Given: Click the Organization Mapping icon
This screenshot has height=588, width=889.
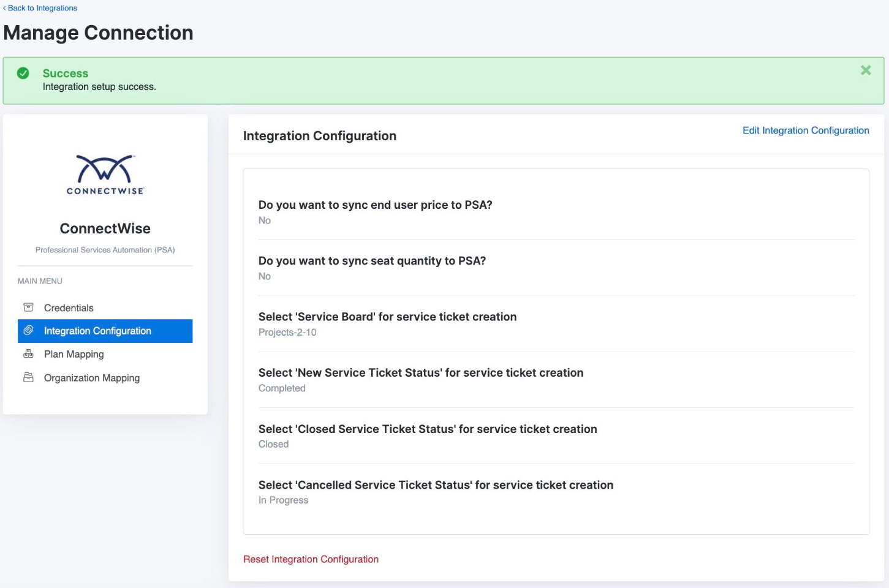Looking at the screenshot, I should [28, 378].
